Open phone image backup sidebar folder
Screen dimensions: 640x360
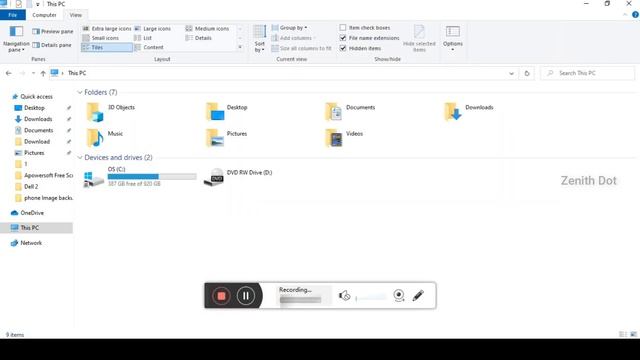pyautogui.click(x=44, y=198)
